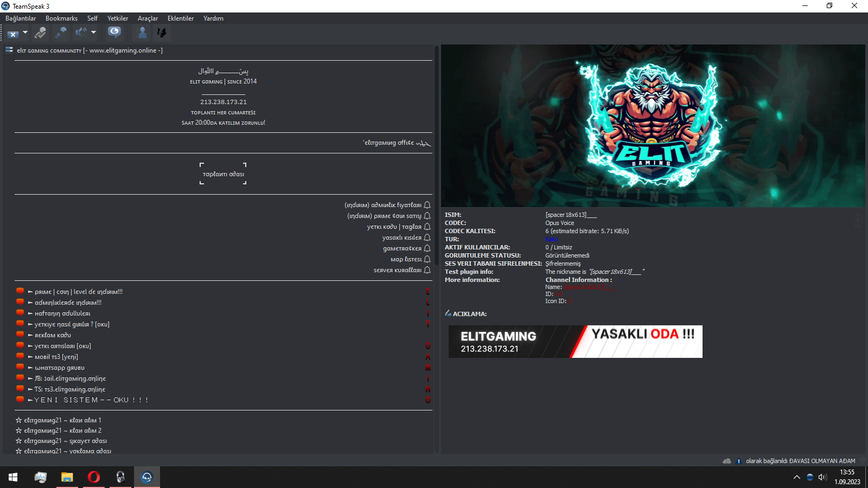Image resolution: width=868 pixels, height=488 pixels.
Task: Click the warning triangle icon in the status bar
Action: point(738,461)
